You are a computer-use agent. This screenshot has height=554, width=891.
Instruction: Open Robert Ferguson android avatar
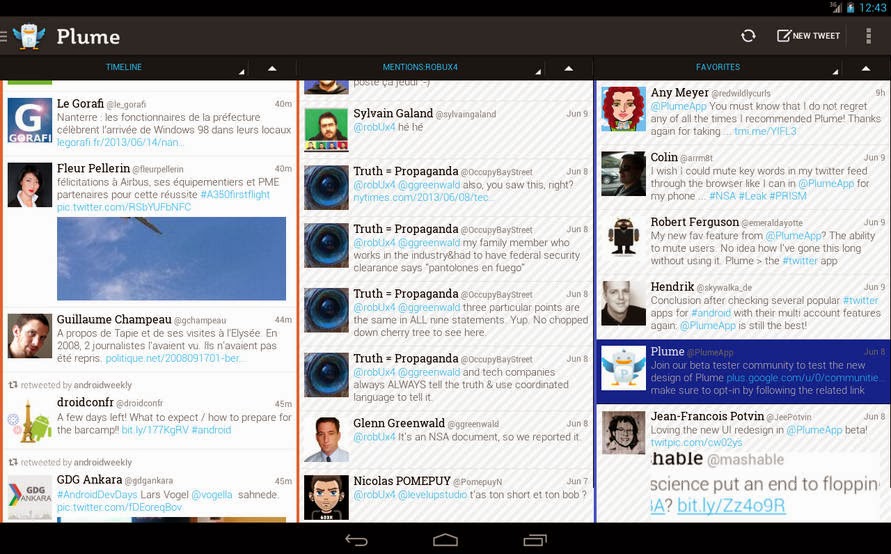click(x=623, y=238)
